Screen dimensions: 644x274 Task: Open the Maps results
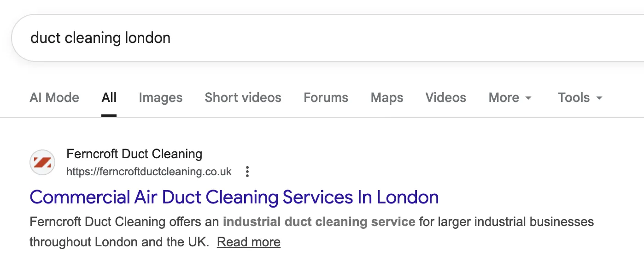point(386,97)
